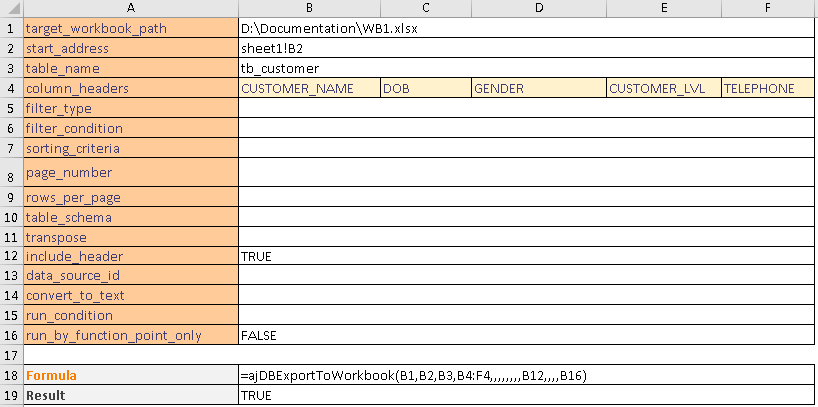The width and height of the screenshot is (818, 407).
Task: Click row header 8
Action: tap(10, 173)
